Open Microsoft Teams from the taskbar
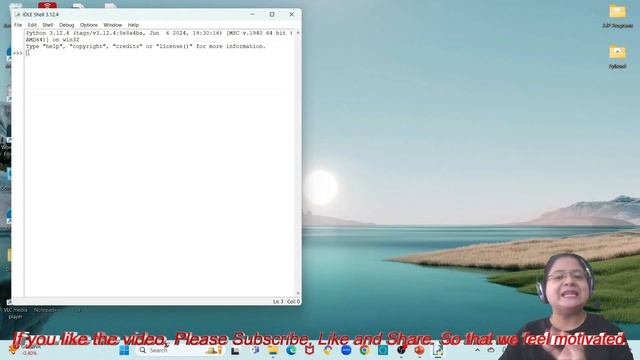 coord(255,350)
